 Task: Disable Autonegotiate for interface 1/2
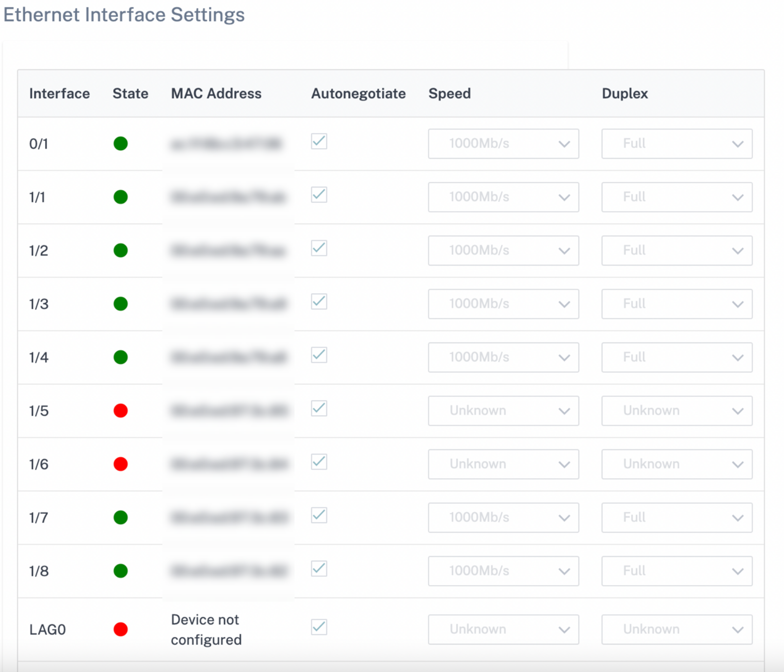pos(319,248)
